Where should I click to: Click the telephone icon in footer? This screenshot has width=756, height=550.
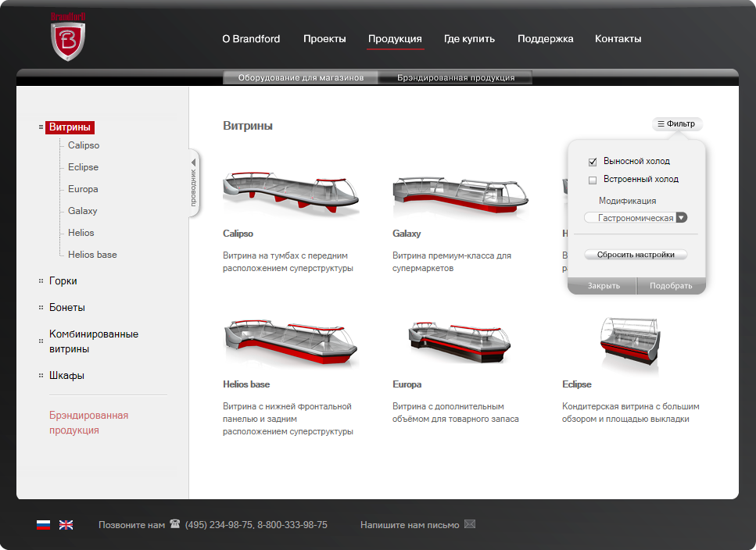175,523
